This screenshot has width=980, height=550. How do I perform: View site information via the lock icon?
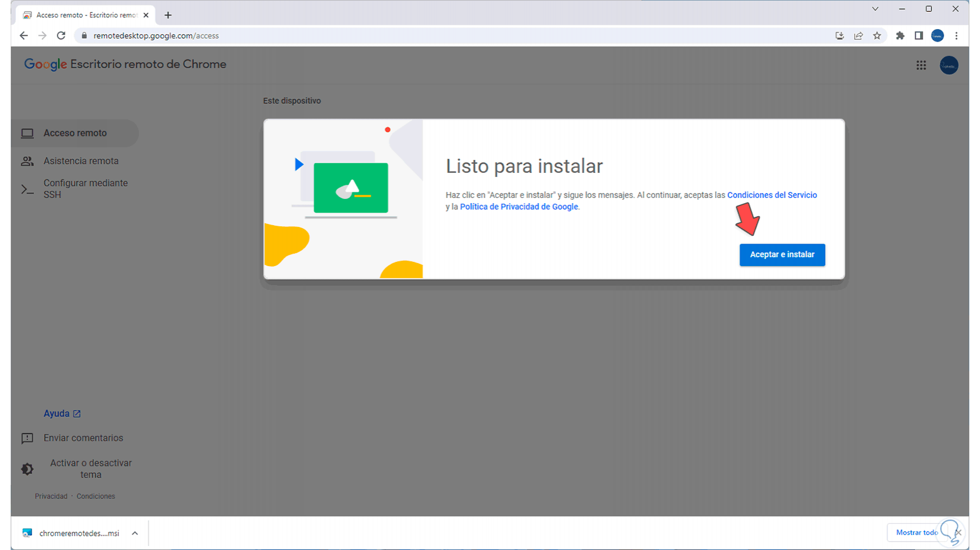(84, 36)
